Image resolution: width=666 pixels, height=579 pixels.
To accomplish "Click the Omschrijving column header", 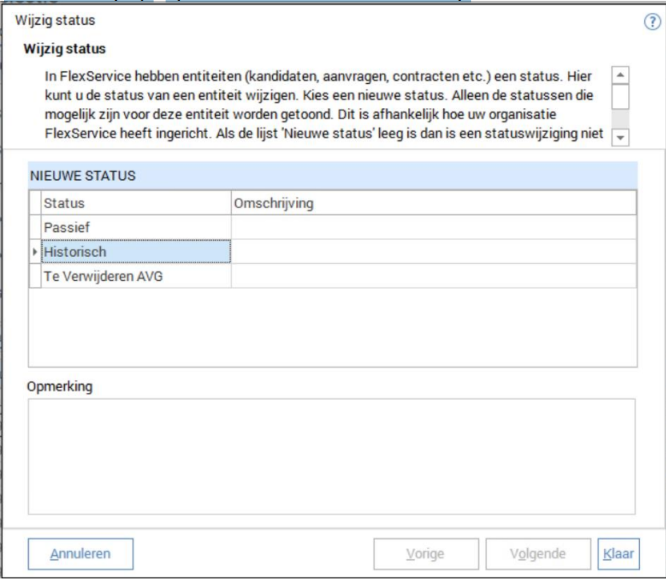I will pos(433,203).
